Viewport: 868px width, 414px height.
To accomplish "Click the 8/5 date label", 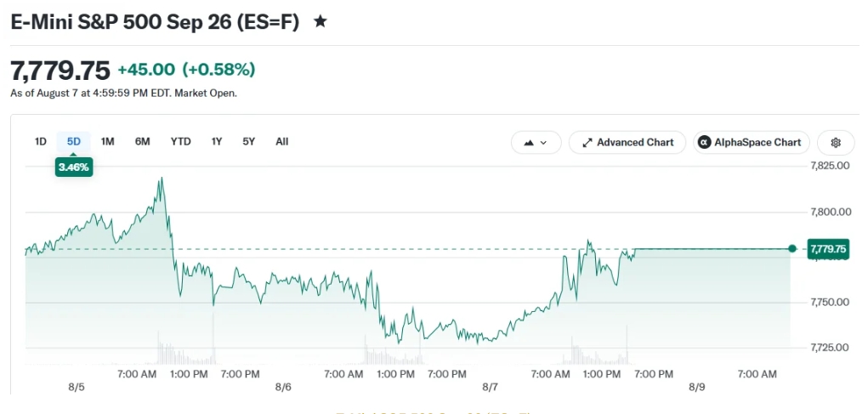I will (x=77, y=387).
